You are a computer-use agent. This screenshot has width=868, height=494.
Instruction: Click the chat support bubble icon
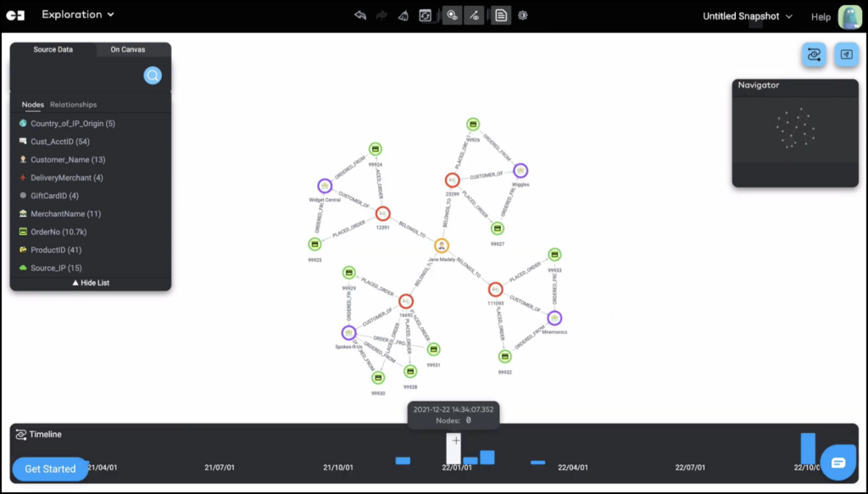pos(837,462)
